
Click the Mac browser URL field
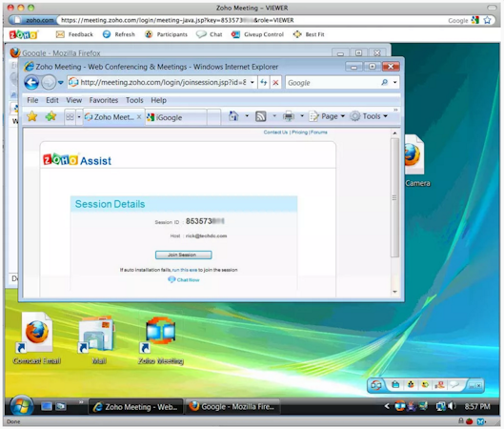[251, 20]
